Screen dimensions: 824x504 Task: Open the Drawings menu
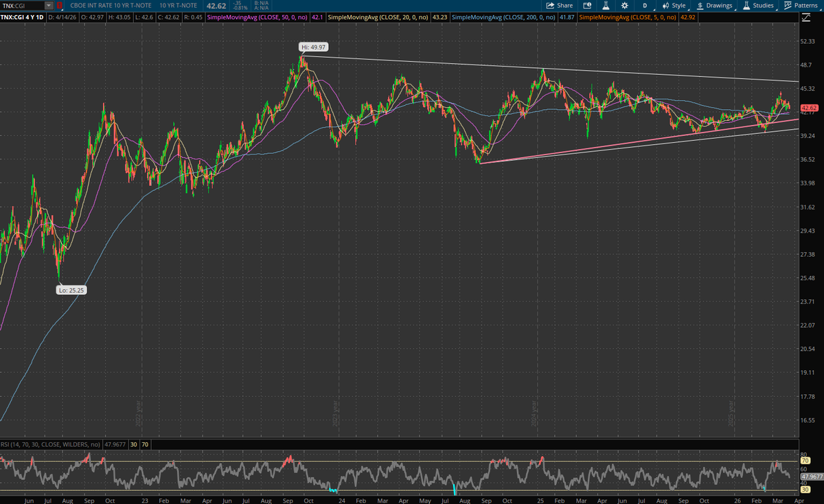(x=714, y=5)
